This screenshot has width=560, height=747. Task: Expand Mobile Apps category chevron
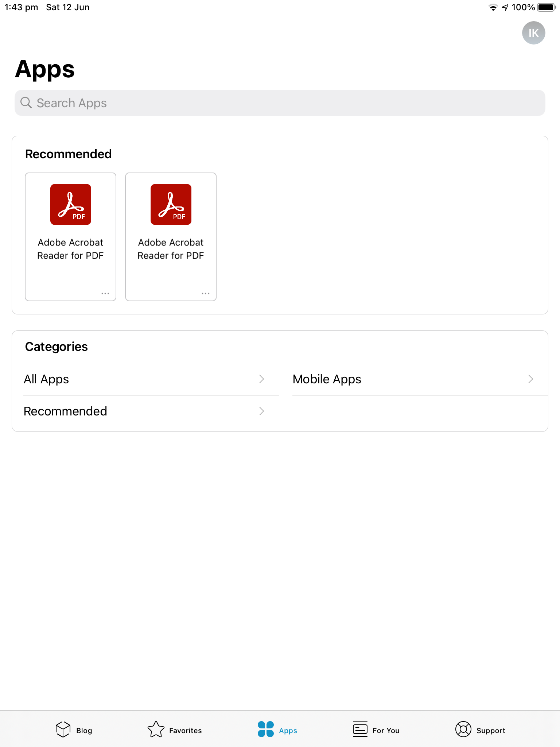[x=530, y=379]
